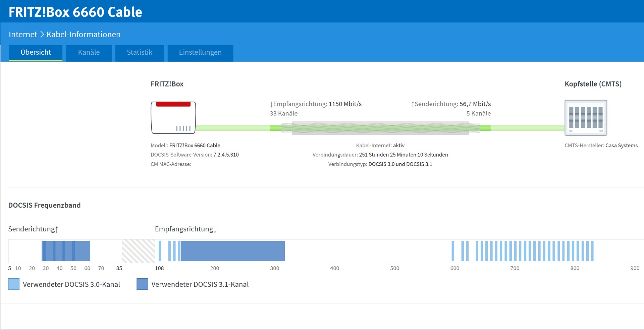Viewport: 644px width, 330px height.
Task: Click the 'Verwendeter DOCSIS 3.0-Kanal' legend text
Action: click(x=71, y=284)
